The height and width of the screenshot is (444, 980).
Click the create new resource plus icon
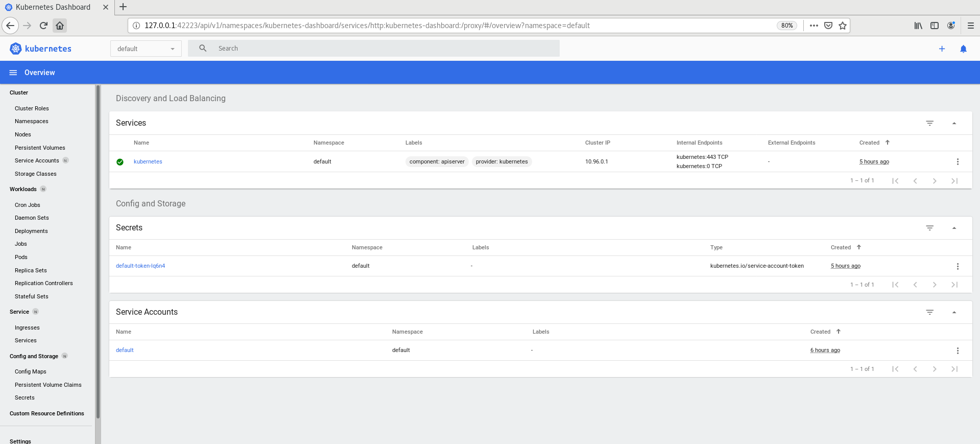pyautogui.click(x=942, y=49)
